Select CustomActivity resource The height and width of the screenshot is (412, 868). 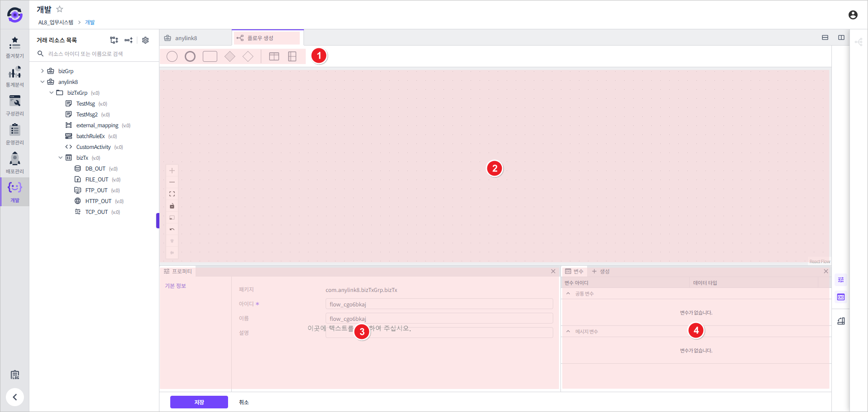pos(93,147)
